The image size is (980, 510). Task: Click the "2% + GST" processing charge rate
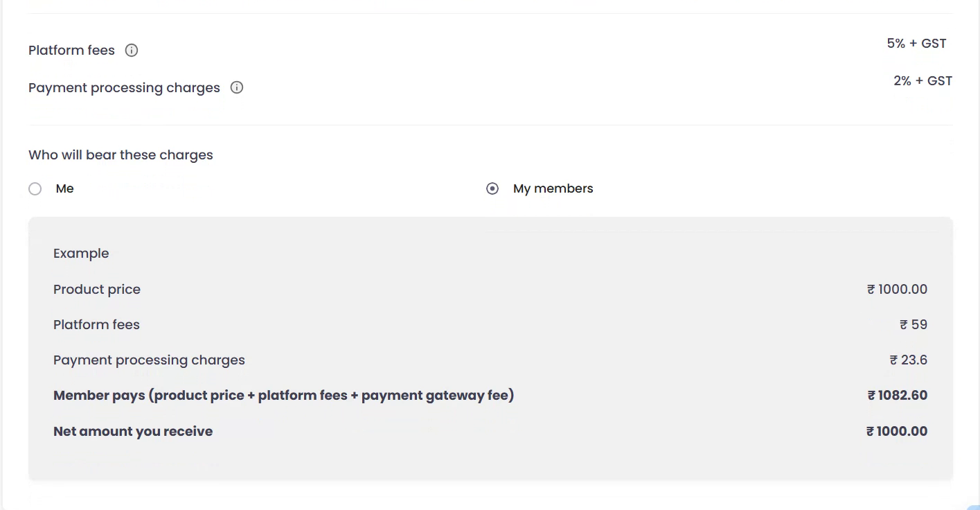923,81
